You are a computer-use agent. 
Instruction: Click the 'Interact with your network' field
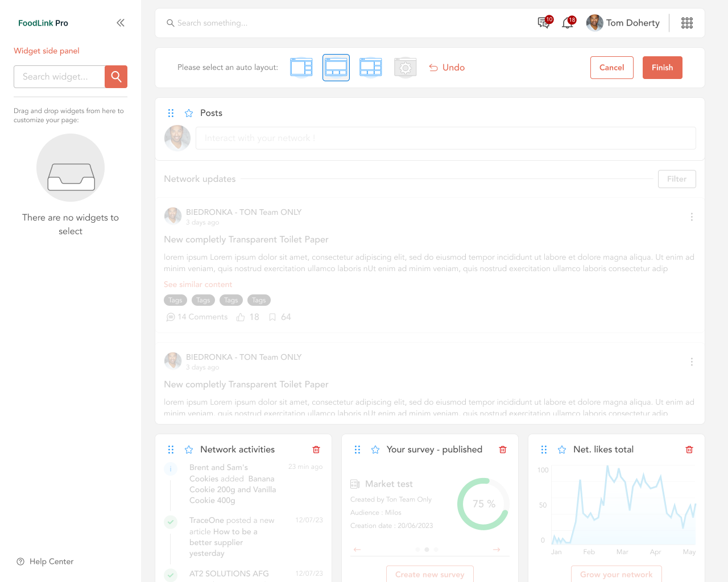click(446, 138)
